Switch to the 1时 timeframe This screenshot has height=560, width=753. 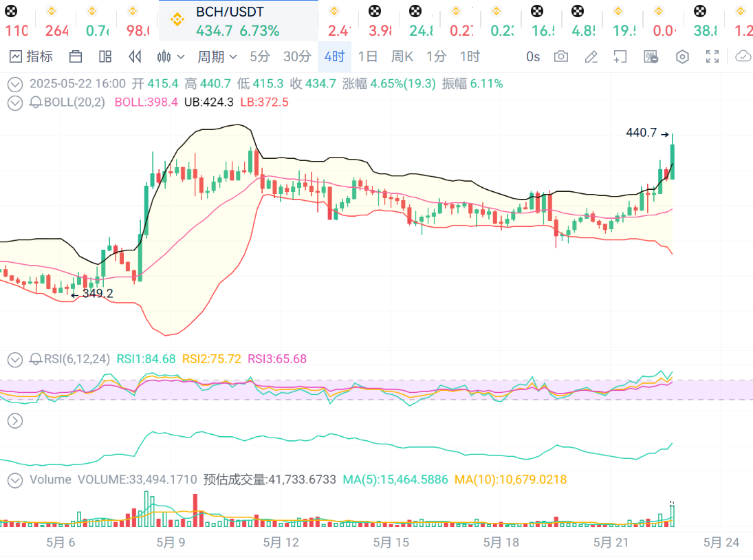click(470, 56)
